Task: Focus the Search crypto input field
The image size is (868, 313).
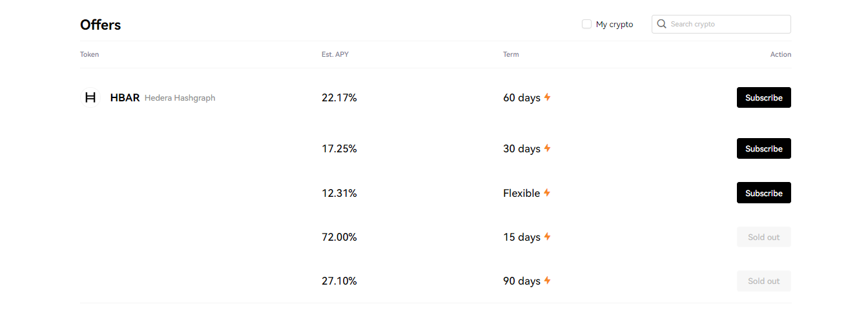Action: pyautogui.click(x=721, y=24)
